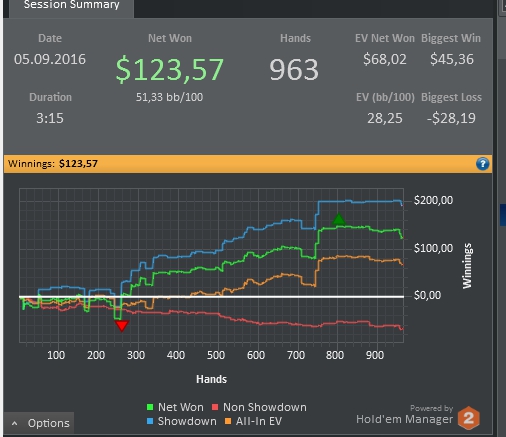The width and height of the screenshot is (506, 437).
Task: Click the $200,00 axis label
Action: (x=433, y=200)
